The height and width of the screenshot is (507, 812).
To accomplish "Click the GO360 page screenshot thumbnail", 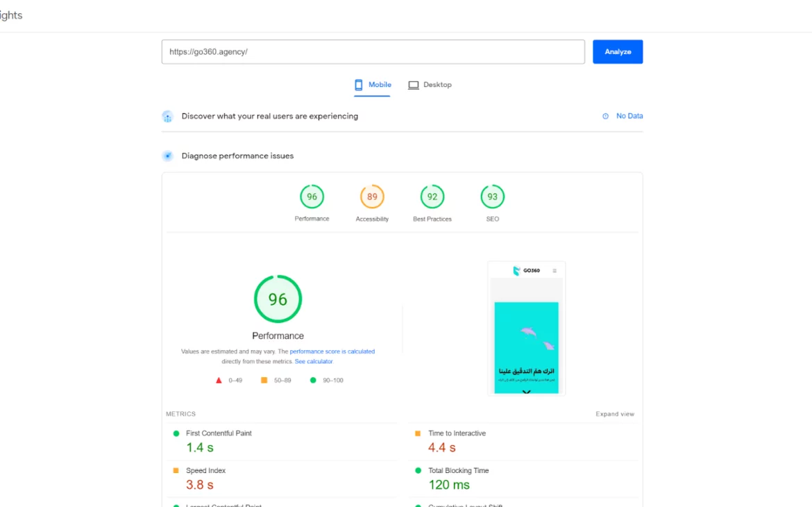I will click(x=526, y=328).
